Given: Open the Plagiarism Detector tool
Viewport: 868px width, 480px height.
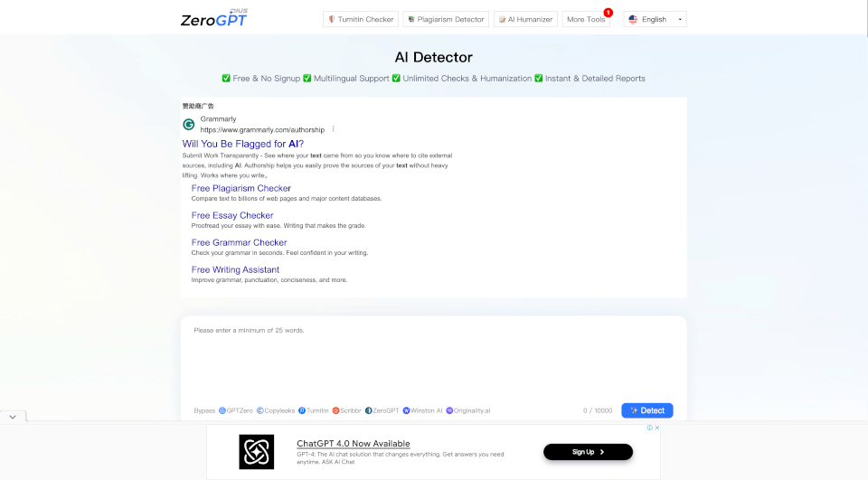Looking at the screenshot, I should 446,19.
